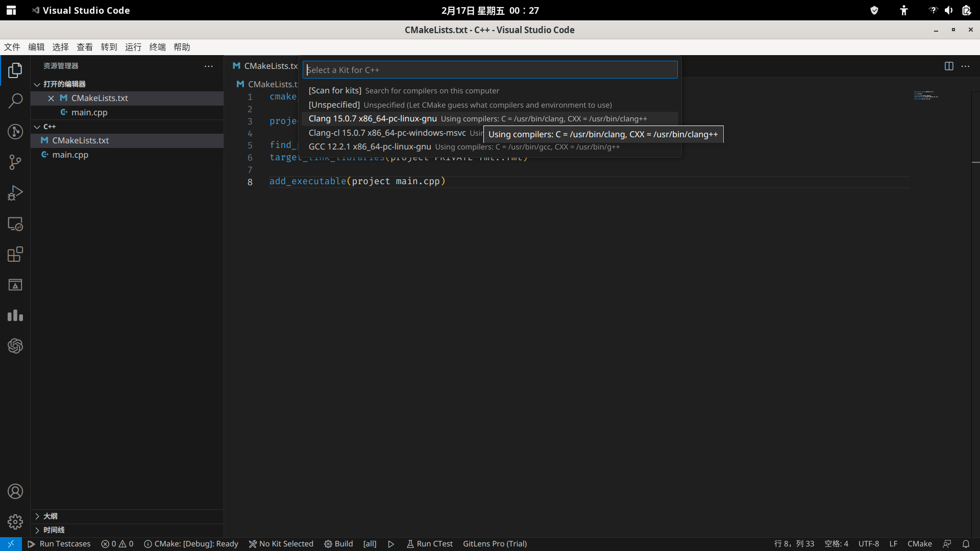This screenshot has height=551, width=980.
Task: Open the 选择 menu
Action: (60, 47)
